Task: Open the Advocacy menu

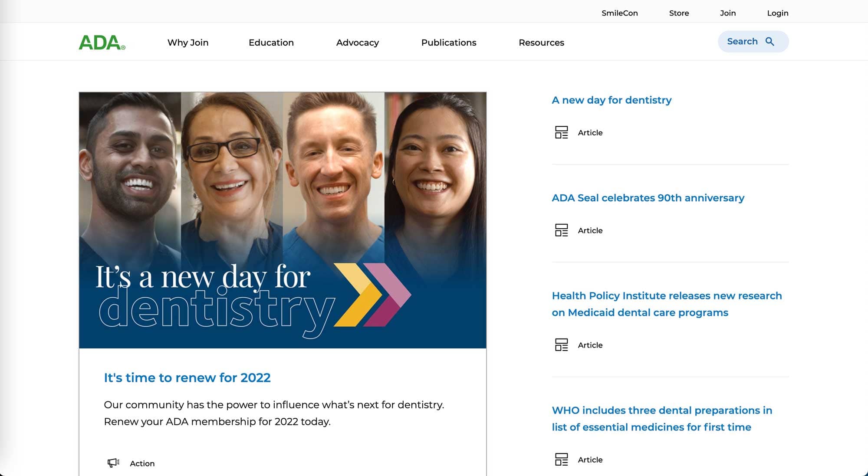Action: pos(357,43)
